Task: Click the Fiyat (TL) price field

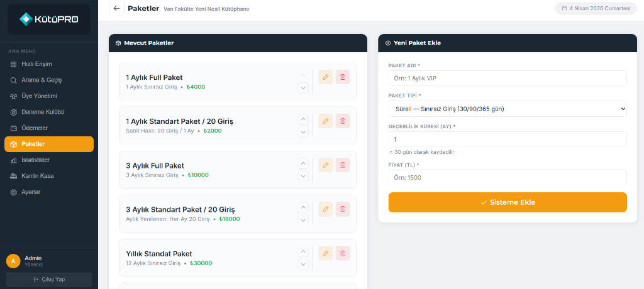Action: (x=508, y=178)
